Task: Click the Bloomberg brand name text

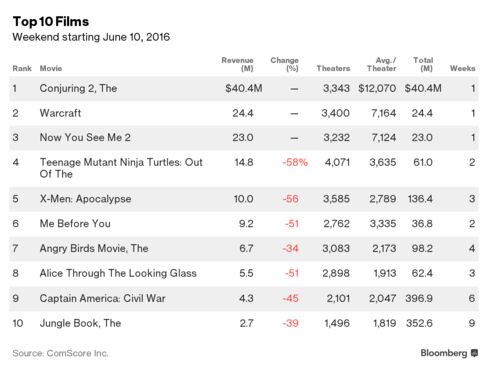Action: click(444, 353)
